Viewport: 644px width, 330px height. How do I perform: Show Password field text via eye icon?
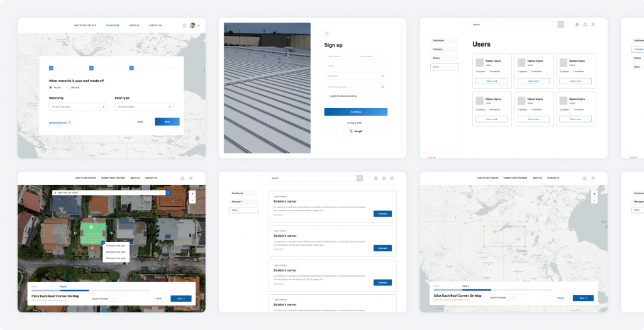point(382,76)
